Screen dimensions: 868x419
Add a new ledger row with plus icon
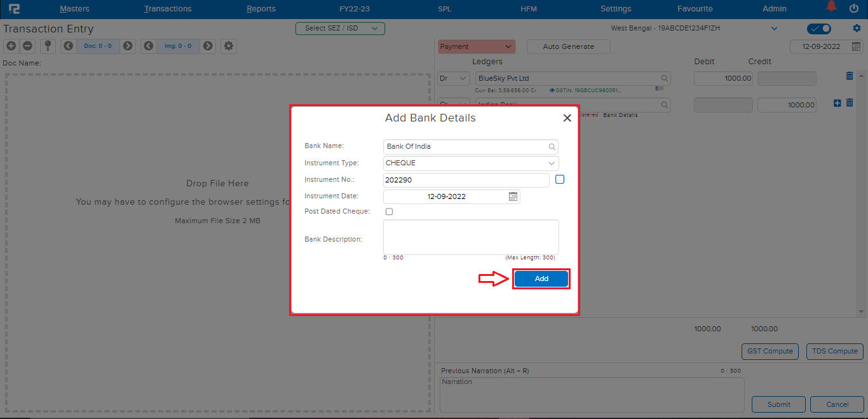(x=836, y=102)
